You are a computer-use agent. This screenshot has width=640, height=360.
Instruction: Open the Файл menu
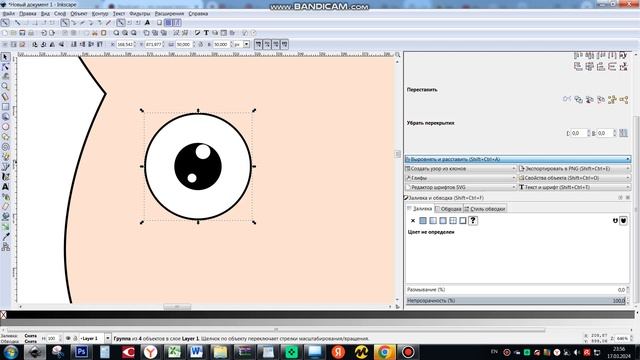coord(9,14)
